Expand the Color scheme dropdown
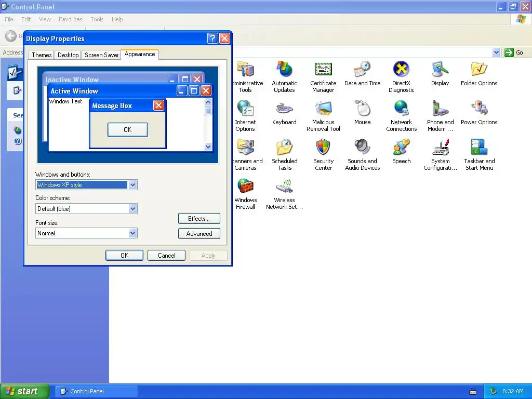532x399 pixels. coord(132,209)
